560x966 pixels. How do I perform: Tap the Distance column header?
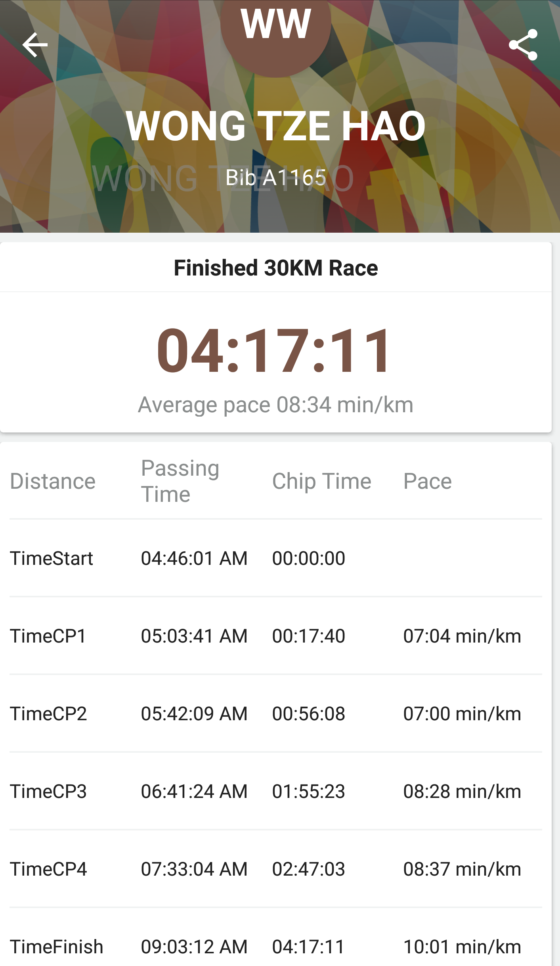pos(53,481)
